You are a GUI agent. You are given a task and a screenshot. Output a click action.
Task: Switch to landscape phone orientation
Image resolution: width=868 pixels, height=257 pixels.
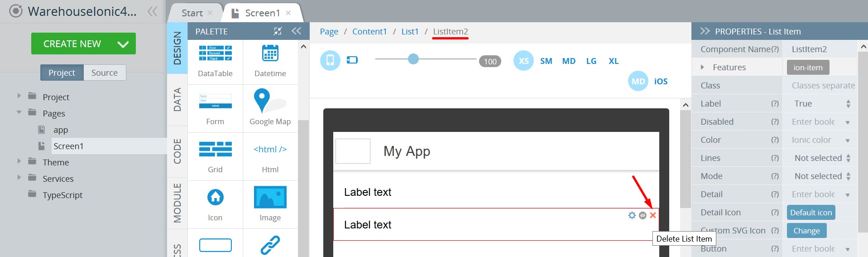click(x=352, y=60)
